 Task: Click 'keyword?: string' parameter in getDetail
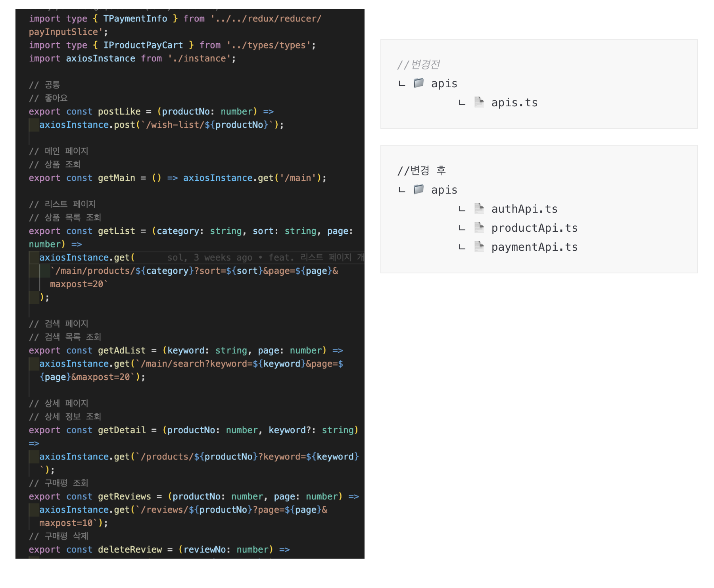click(x=311, y=430)
